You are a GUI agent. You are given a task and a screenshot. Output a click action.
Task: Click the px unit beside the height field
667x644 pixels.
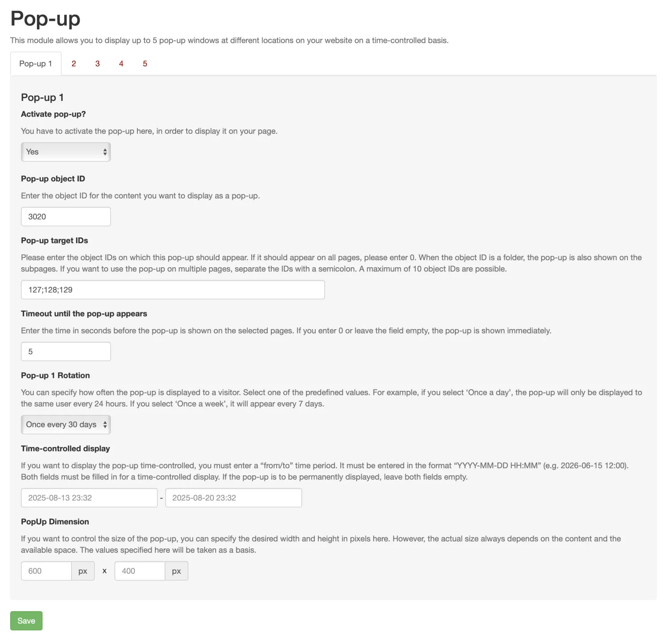coord(177,571)
